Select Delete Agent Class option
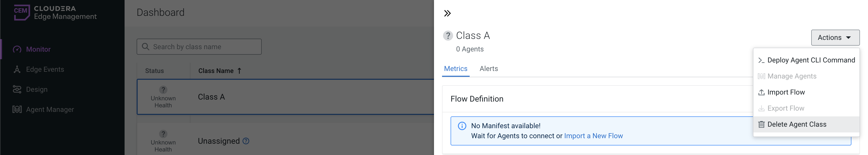 pos(796,124)
